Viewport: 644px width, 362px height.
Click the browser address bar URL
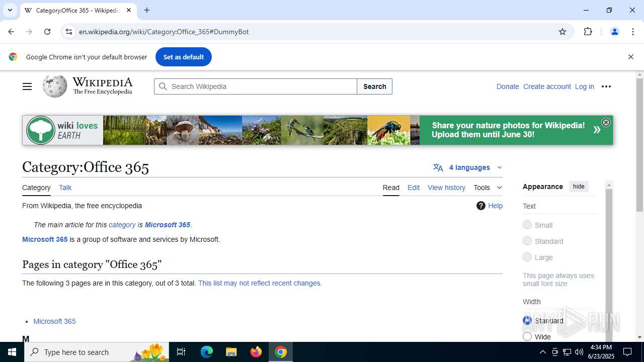(164, 32)
